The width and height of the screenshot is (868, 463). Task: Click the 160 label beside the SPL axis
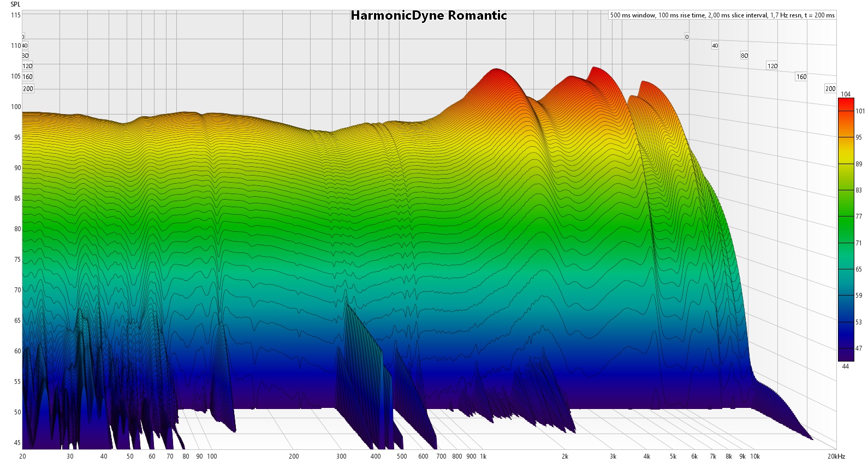point(28,77)
